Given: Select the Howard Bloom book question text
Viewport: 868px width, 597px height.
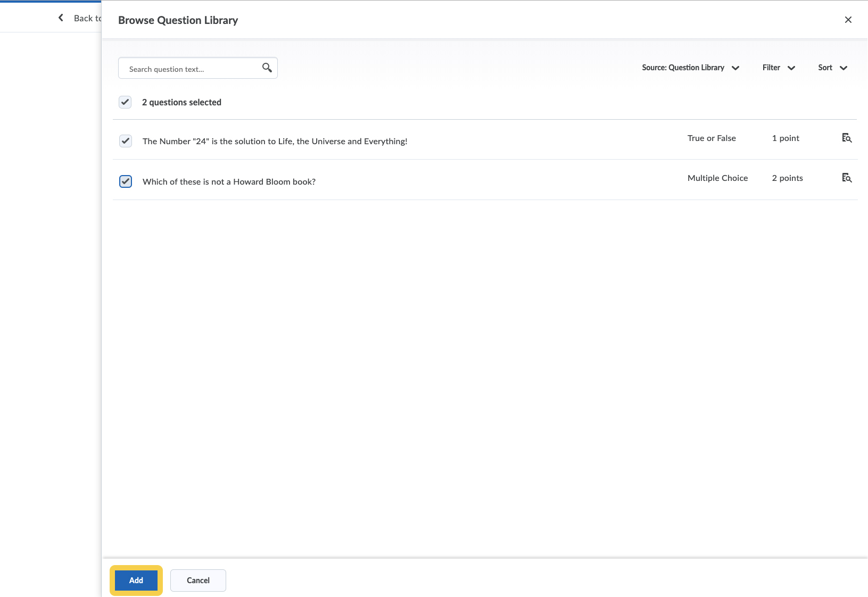Looking at the screenshot, I should [229, 182].
